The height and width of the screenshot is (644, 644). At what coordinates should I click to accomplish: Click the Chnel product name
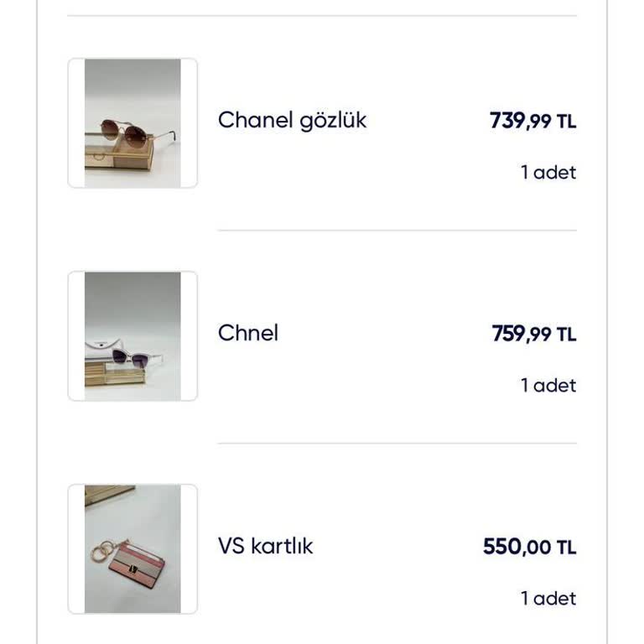tap(247, 333)
